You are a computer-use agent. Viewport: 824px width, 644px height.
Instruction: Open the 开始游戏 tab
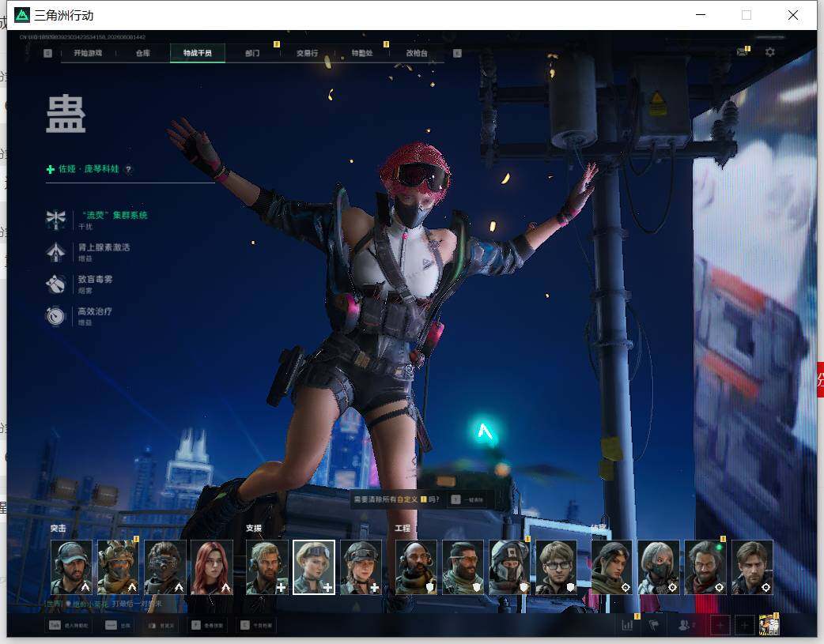tap(88, 53)
